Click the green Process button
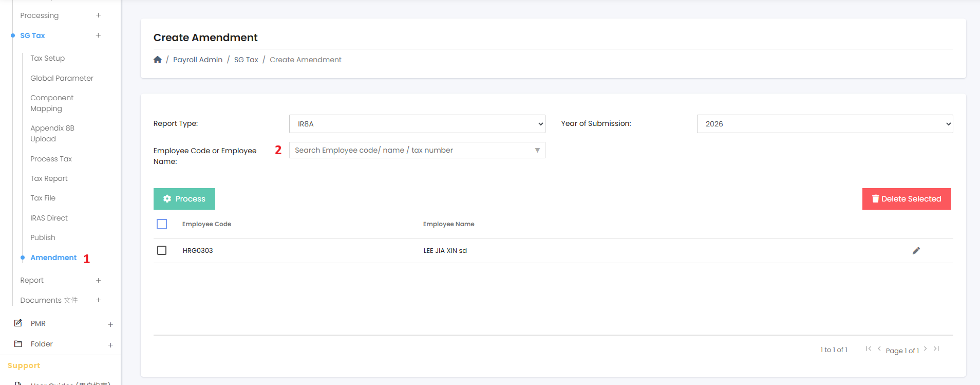 184,199
